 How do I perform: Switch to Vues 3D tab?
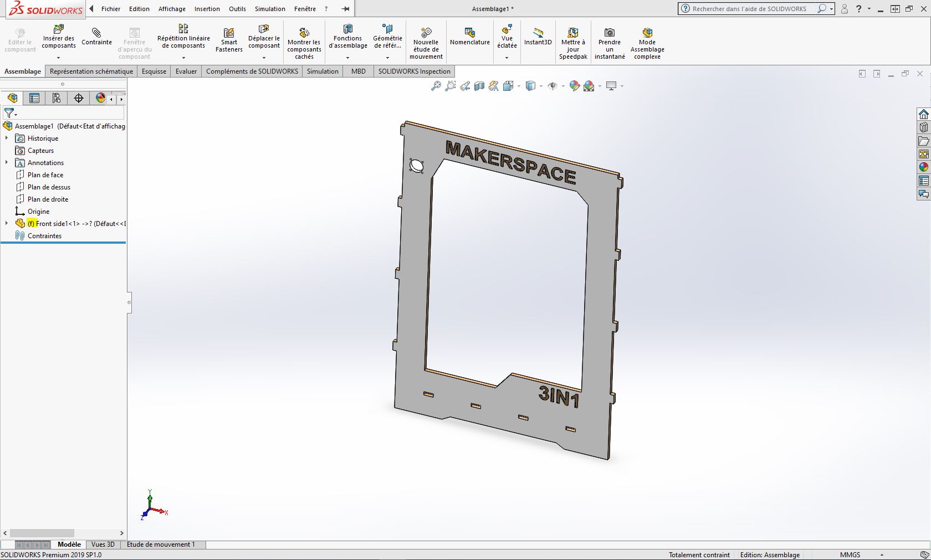point(103,544)
